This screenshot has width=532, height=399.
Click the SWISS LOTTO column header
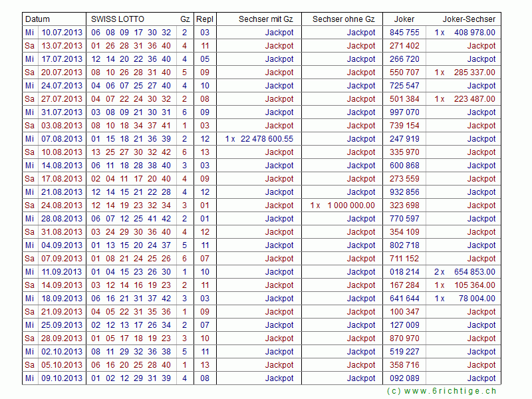click(117, 19)
